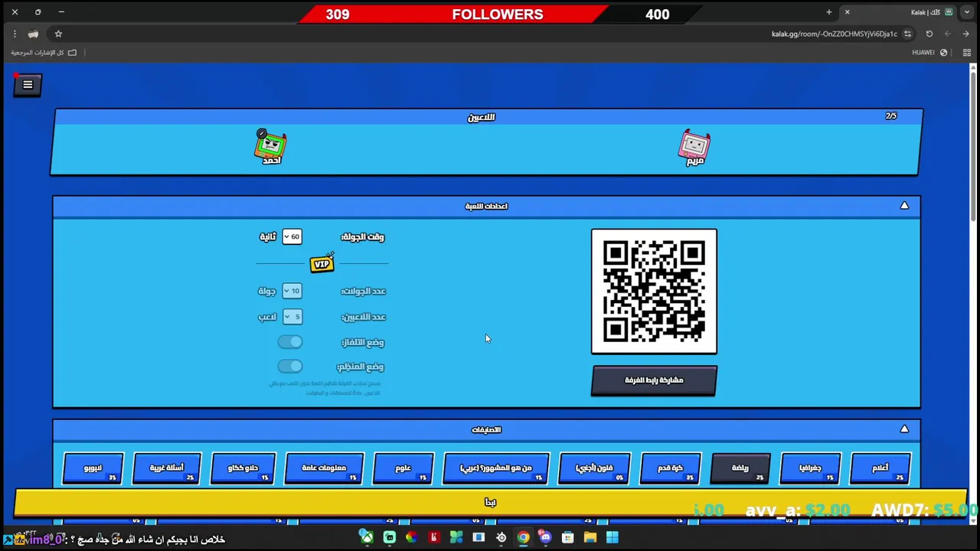
Task: Toggle the TV mode switch (وضع التلفاز)
Action: tap(290, 342)
